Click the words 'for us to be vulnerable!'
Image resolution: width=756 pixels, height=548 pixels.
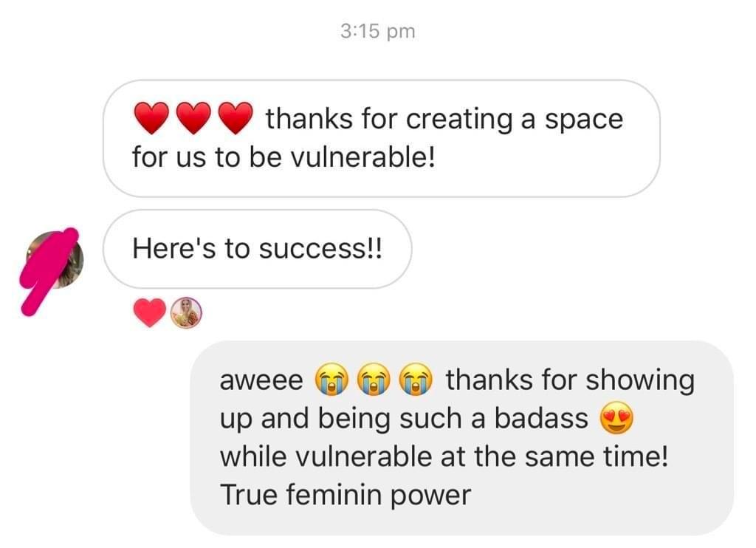pyautogui.click(x=283, y=157)
